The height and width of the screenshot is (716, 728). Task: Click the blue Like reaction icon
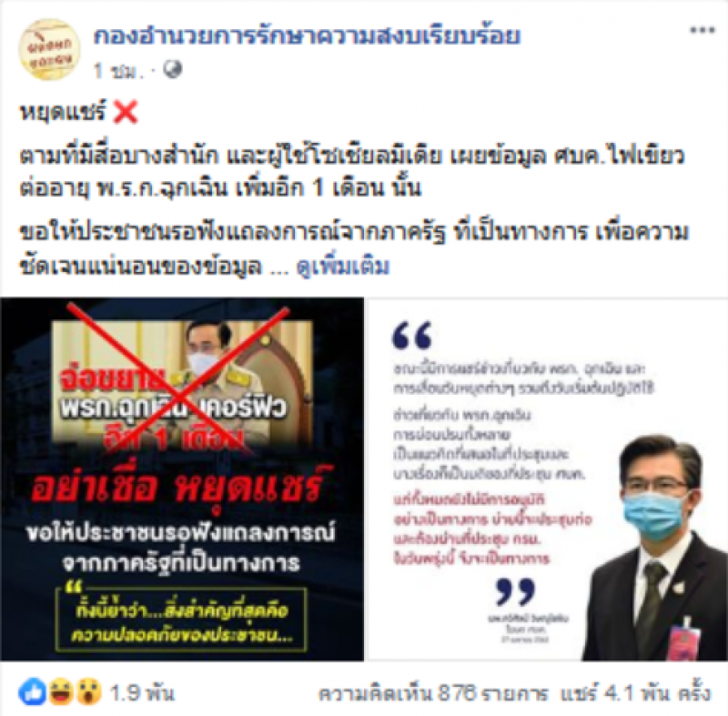click(32, 692)
